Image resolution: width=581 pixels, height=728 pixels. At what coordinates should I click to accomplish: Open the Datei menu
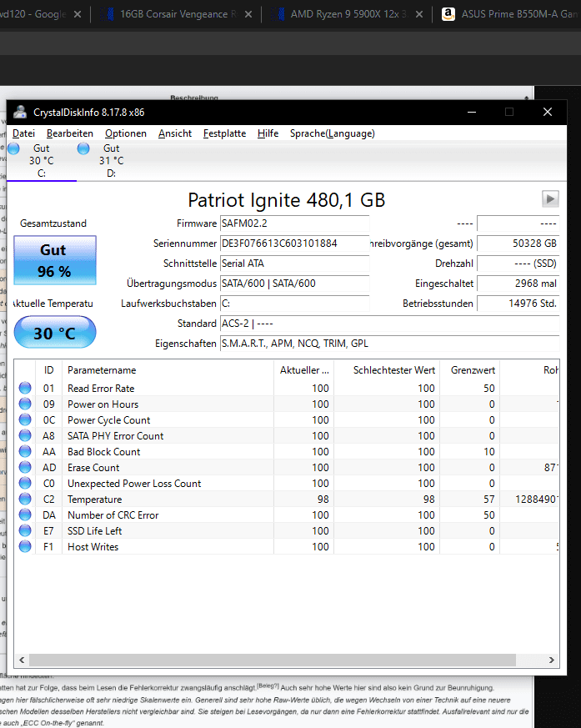click(23, 133)
